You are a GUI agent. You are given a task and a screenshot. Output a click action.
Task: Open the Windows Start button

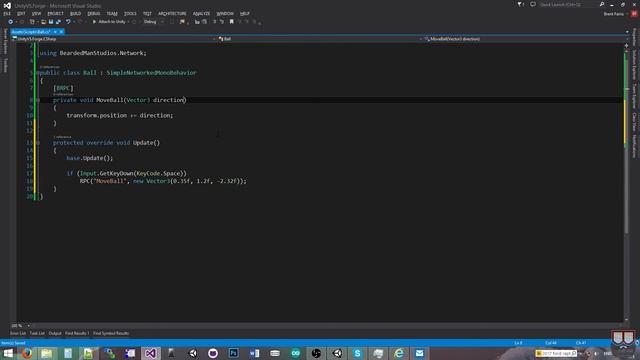pyautogui.click(x=8, y=353)
